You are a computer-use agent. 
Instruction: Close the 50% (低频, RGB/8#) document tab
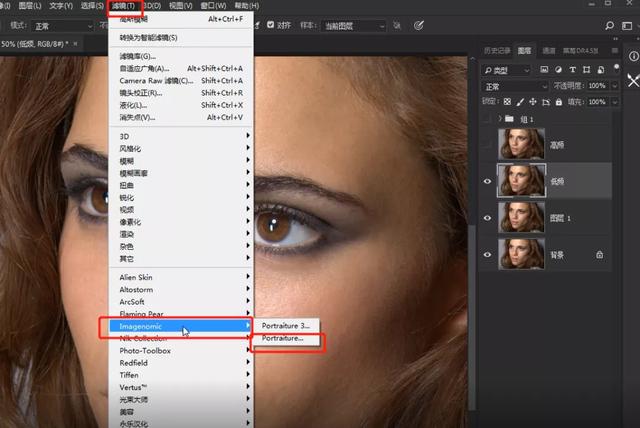(76, 44)
